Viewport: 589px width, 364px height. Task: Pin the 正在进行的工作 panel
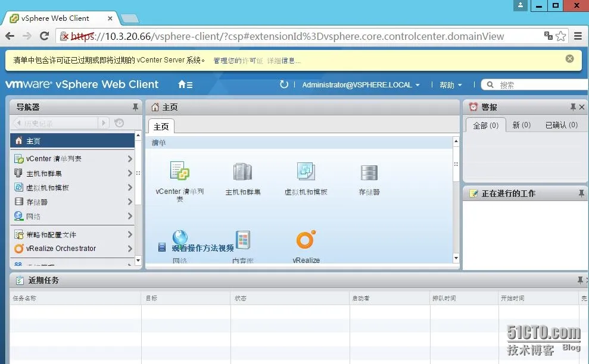click(x=581, y=193)
